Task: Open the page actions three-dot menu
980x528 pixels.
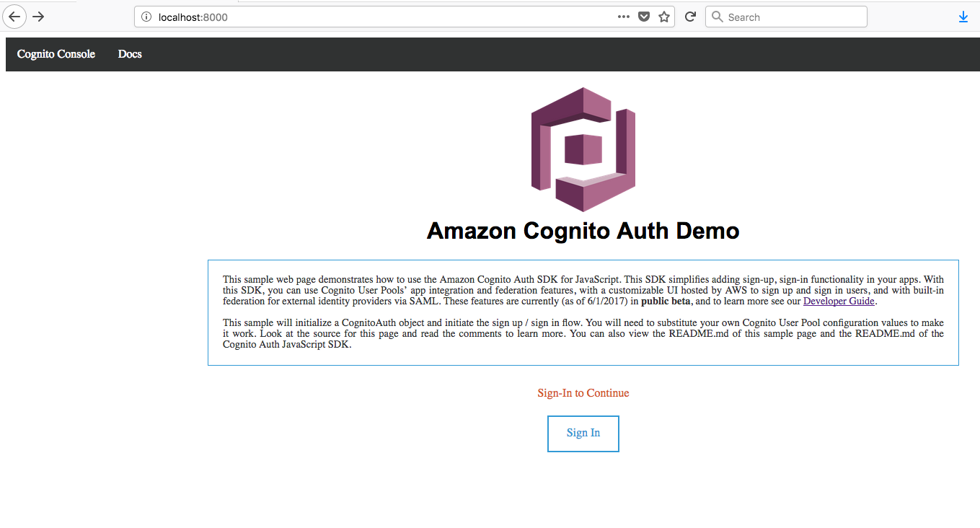Action: pyautogui.click(x=624, y=17)
